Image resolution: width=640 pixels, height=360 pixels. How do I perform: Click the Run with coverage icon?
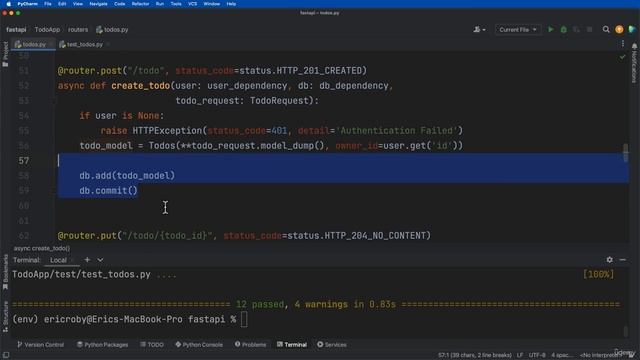tap(576, 29)
